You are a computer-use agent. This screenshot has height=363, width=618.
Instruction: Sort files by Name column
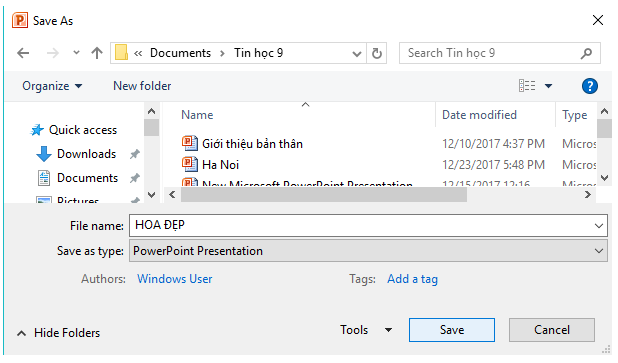click(x=197, y=115)
